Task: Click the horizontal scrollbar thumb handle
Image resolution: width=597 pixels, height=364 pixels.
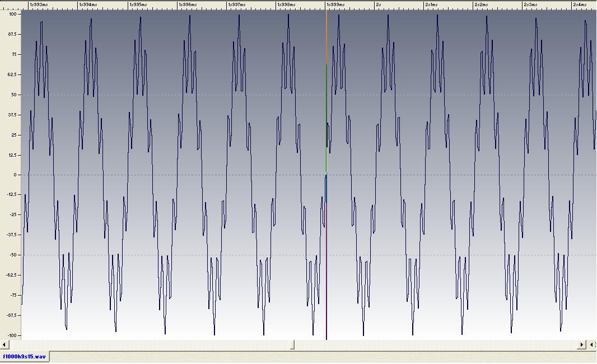Action: pyautogui.click(x=292, y=344)
